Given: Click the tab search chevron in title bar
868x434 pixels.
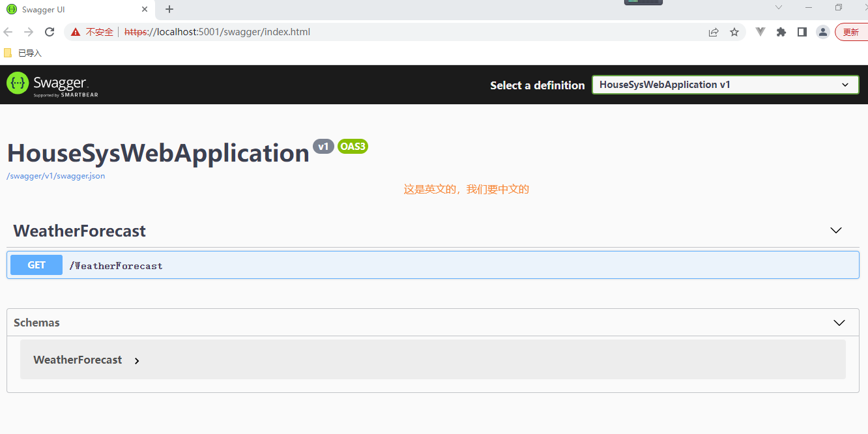Looking at the screenshot, I should pos(778,8).
